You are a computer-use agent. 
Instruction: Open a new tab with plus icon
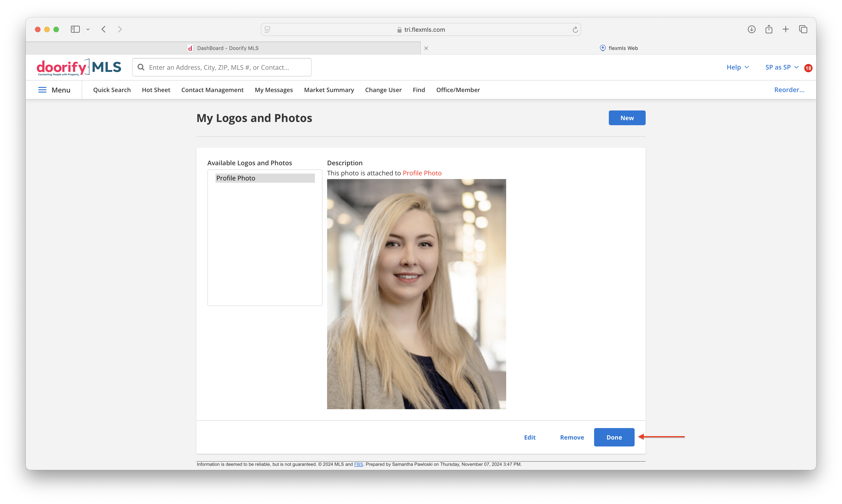786,29
